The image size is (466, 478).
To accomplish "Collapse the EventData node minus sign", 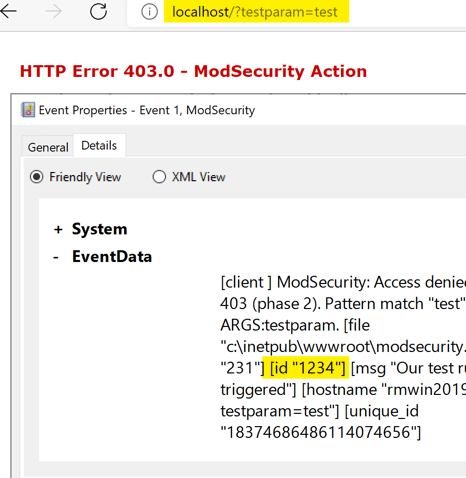I will [56, 257].
